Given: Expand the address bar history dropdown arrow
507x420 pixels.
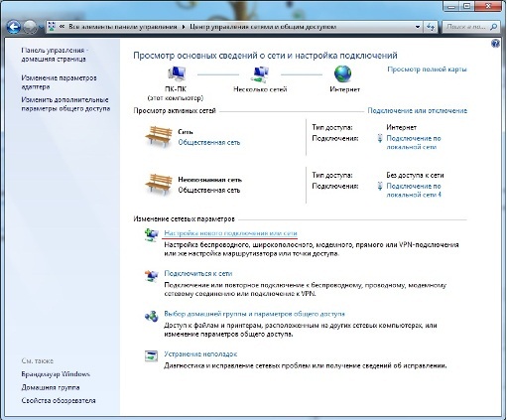Looking at the screenshot, I should coord(418,27).
